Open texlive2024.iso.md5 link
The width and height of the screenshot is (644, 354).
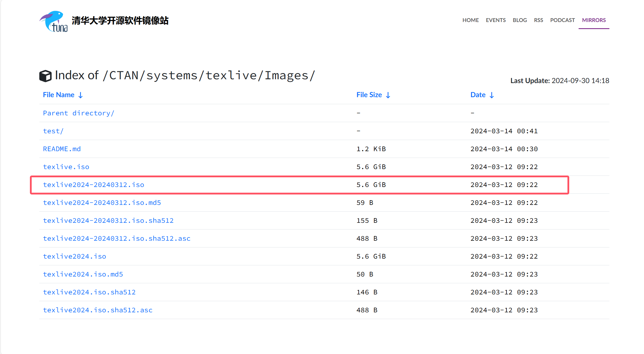pyautogui.click(x=83, y=274)
